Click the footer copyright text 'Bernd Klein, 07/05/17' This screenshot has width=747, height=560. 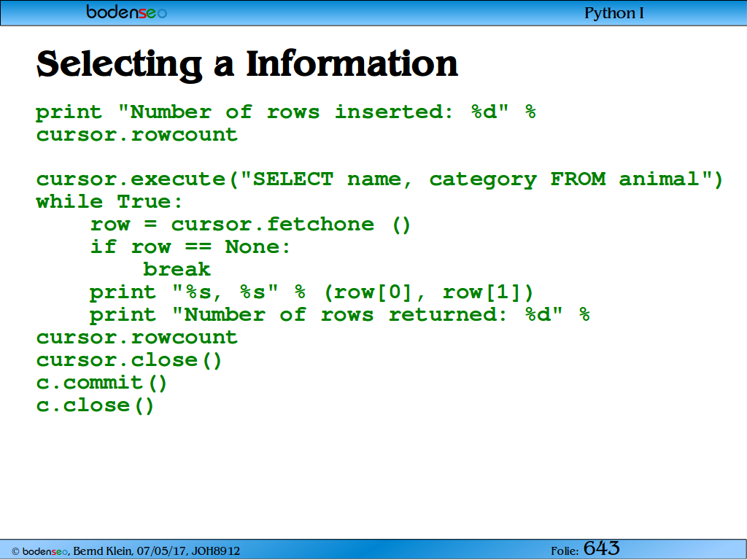[131, 551]
